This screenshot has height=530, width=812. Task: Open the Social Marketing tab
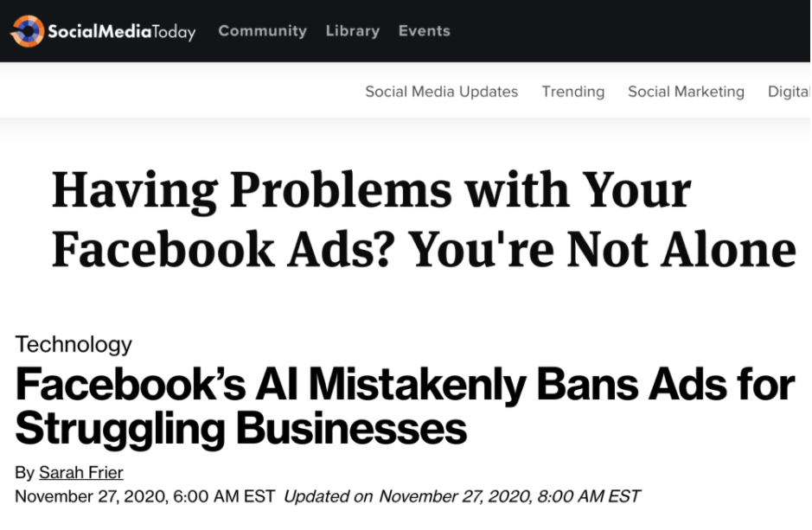point(686,92)
